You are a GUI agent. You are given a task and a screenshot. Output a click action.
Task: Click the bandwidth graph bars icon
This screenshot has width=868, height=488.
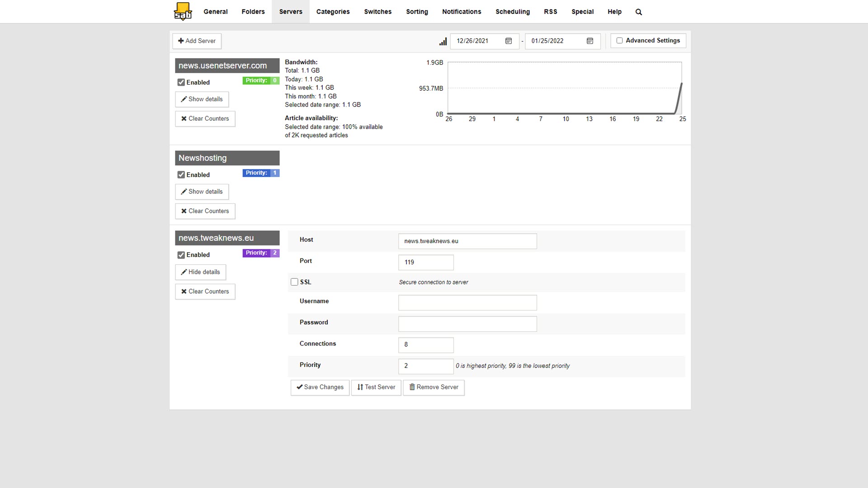[x=443, y=41]
